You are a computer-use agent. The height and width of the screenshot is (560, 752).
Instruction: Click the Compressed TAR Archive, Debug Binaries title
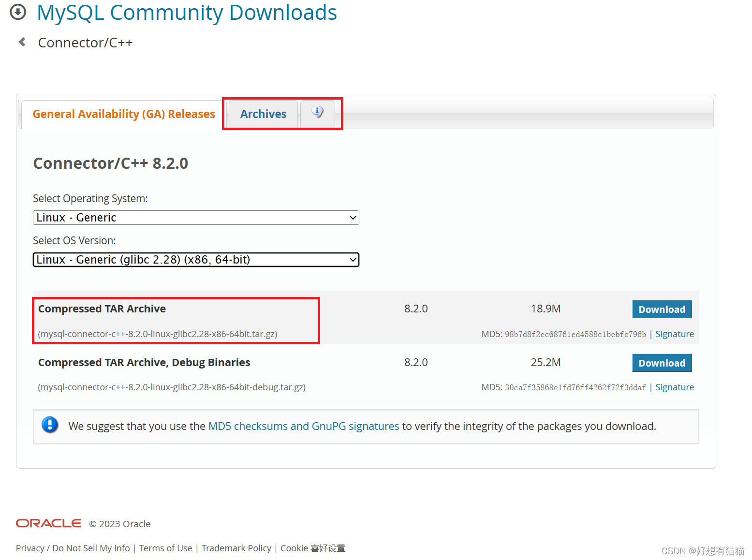click(144, 362)
